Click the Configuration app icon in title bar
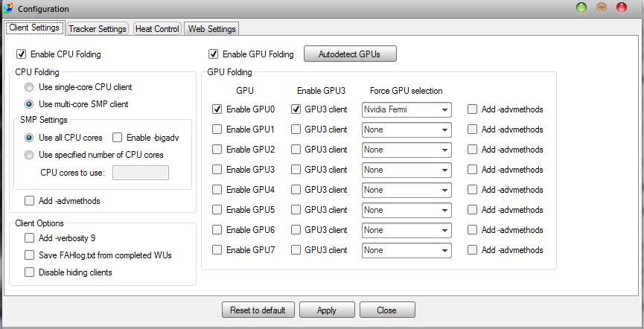644x329 pixels. click(x=9, y=8)
